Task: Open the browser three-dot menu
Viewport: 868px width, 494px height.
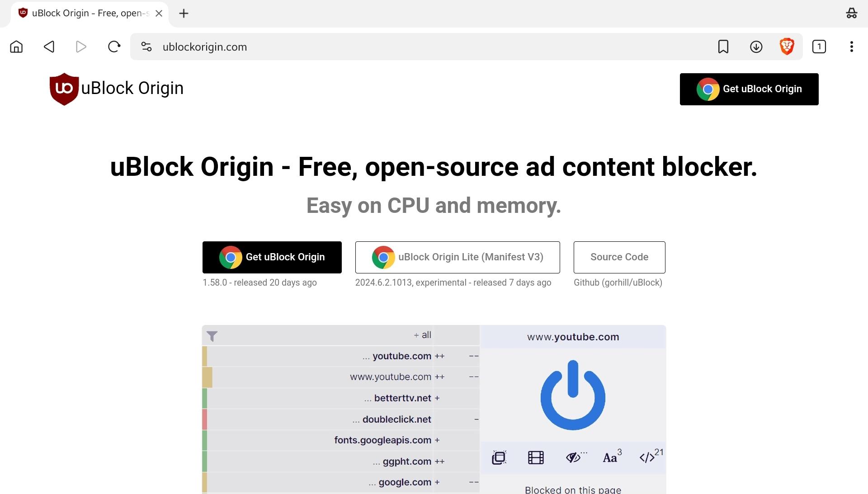Action: click(851, 47)
